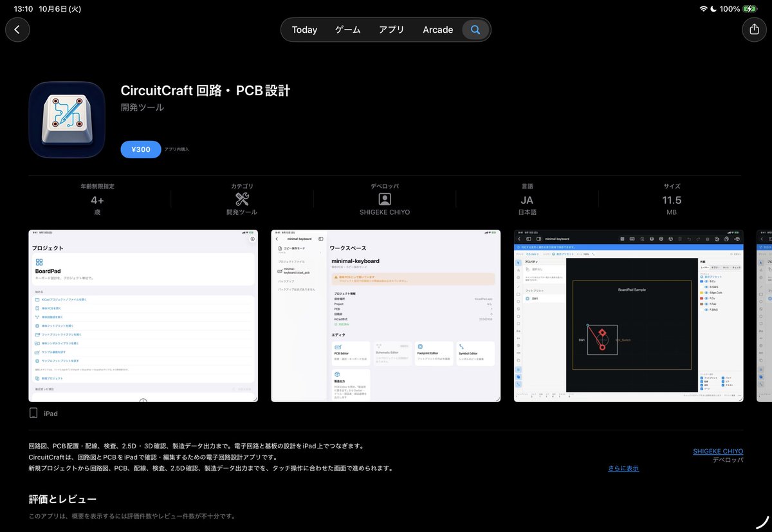Tap the 評価とレビュー heading
Image resolution: width=772 pixels, height=532 pixels.
(x=63, y=499)
